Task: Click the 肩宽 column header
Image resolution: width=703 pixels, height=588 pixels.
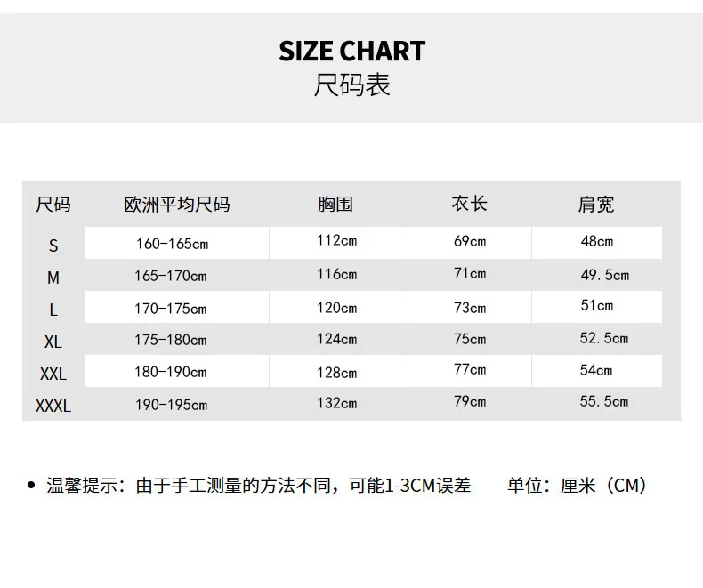Action: (x=596, y=205)
